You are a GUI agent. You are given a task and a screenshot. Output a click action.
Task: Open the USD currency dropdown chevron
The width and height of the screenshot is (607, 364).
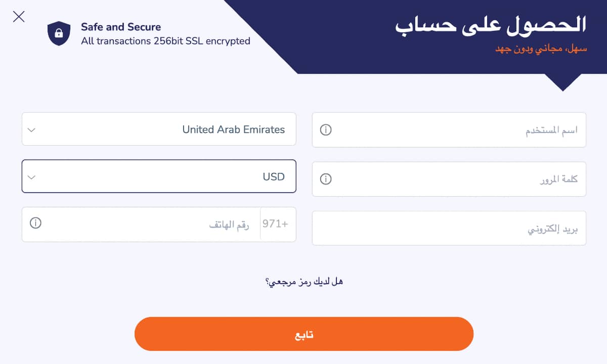(31, 177)
